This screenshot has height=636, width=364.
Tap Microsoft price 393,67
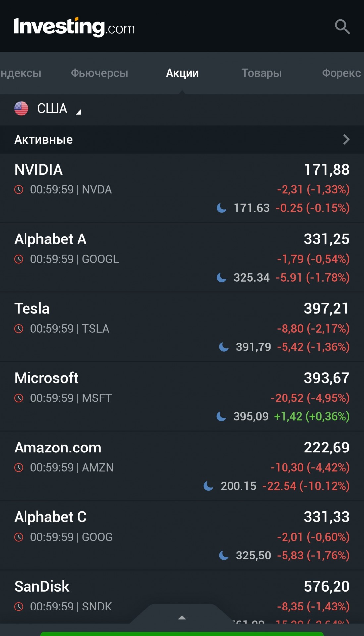[x=327, y=378]
